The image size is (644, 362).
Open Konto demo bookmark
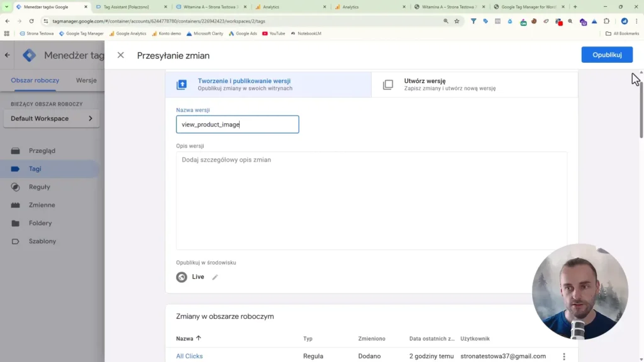point(166,34)
